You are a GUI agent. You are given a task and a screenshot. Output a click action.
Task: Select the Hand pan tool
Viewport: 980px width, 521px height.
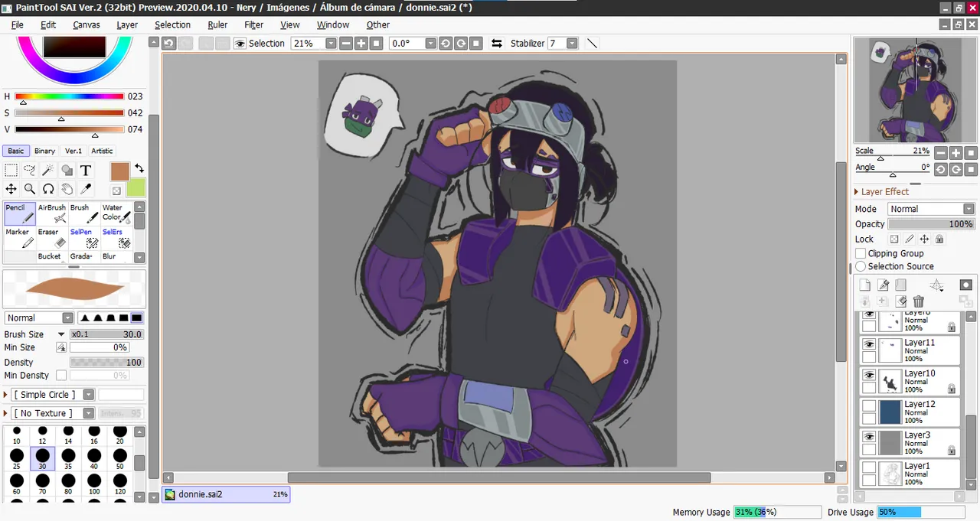tap(67, 189)
